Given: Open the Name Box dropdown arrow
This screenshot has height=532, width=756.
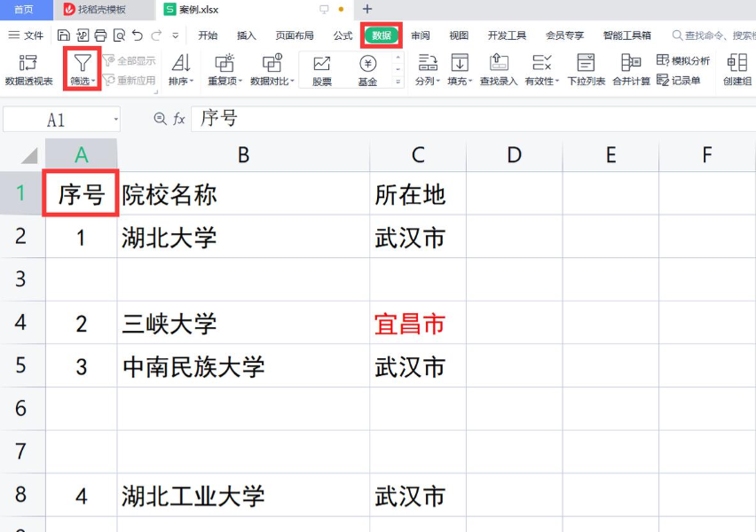Looking at the screenshot, I should click(x=115, y=120).
